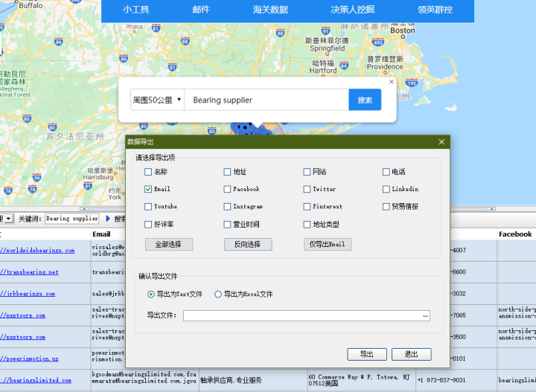Enable the Facebook export checkbox
The image size is (536, 392).
[x=228, y=190]
